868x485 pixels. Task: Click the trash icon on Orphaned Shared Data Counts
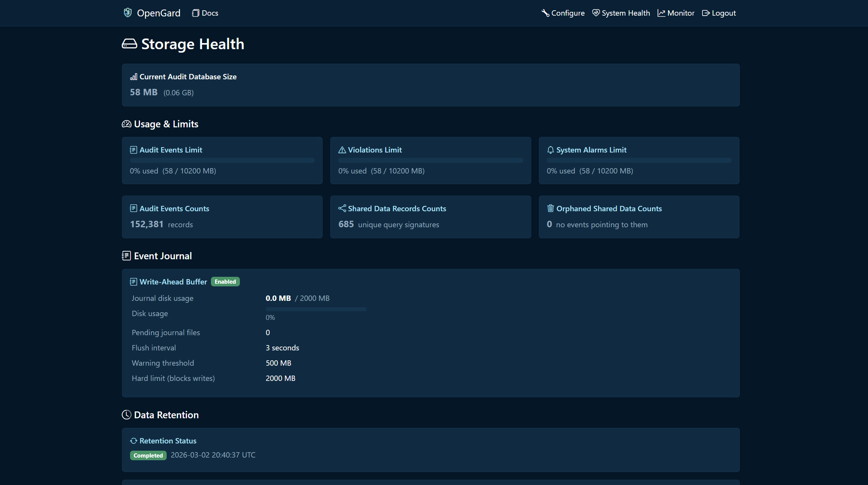coord(550,208)
